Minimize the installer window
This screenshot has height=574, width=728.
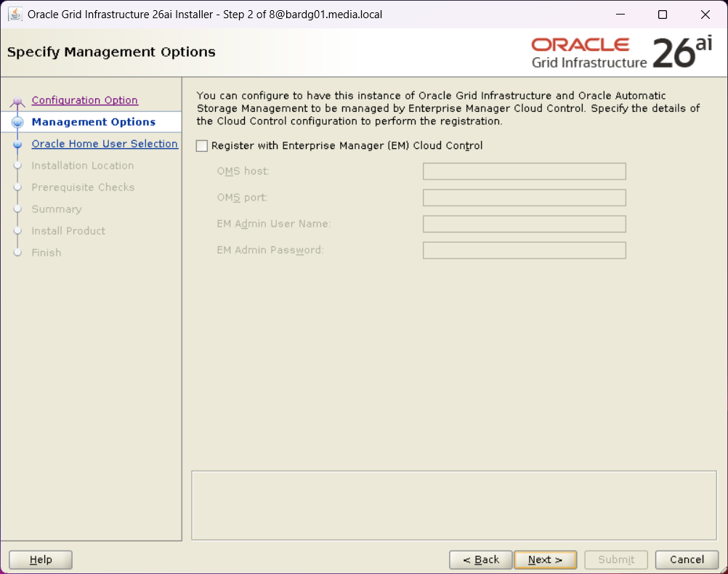(620, 15)
